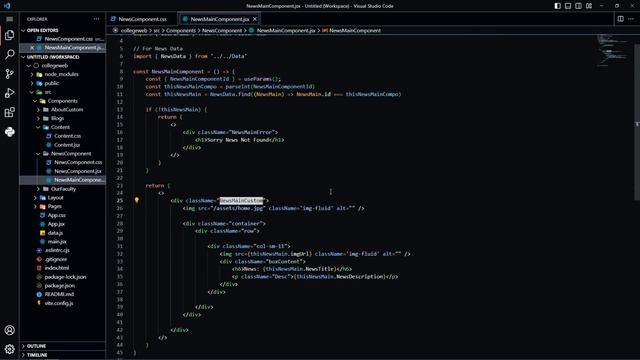Toggle the bottom panel layout icon
Screen dimensions: 640x360
[x=568, y=6]
